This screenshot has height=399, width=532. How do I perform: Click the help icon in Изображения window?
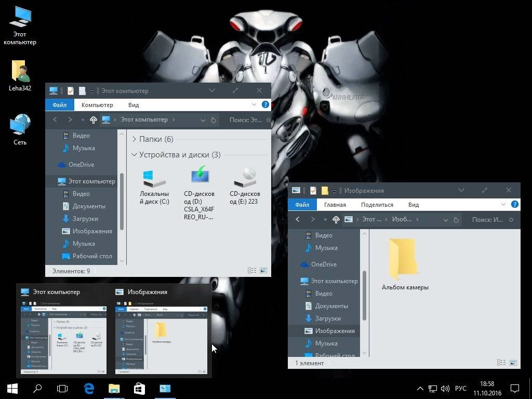(x=515, y=204)
